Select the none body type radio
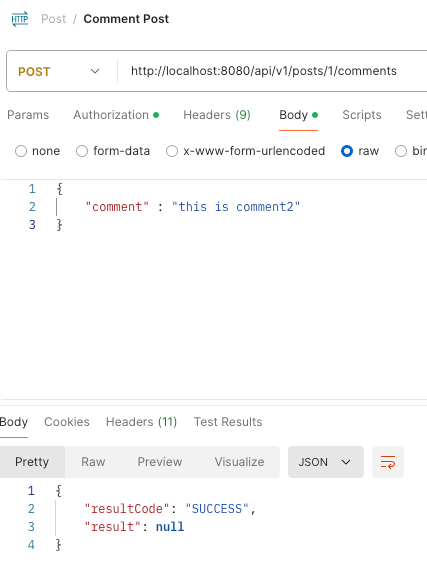This screenshot has height=573, width=427. pyautogui.click(x=21, y=151)
